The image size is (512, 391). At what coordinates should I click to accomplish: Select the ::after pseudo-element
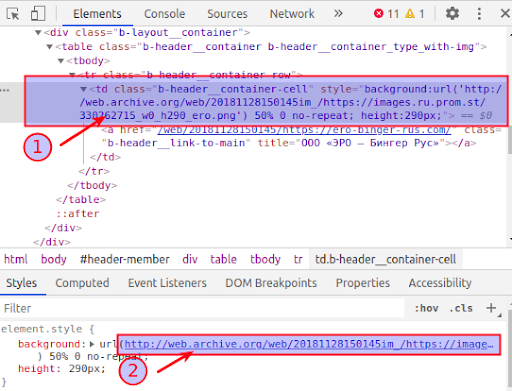tap(78, 214)
